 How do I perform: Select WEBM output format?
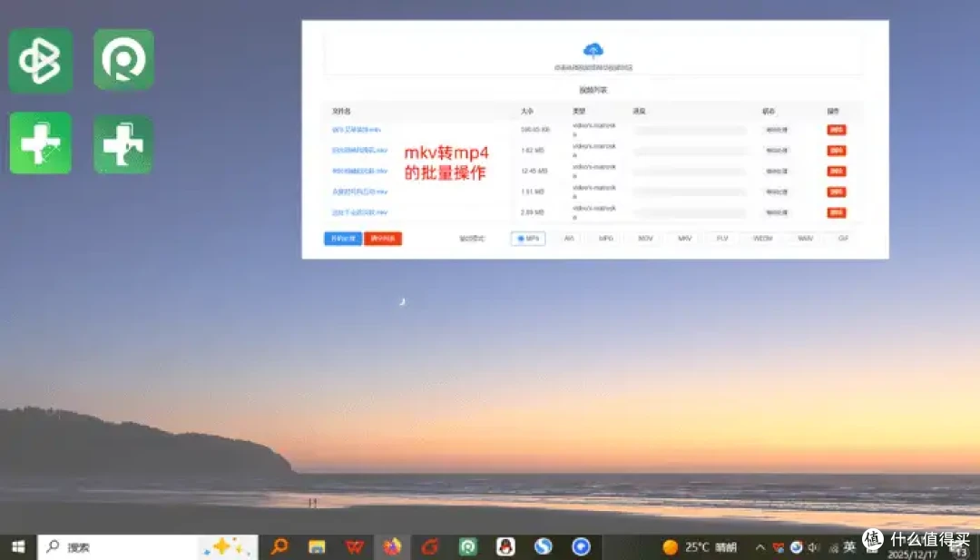[762, 239]
